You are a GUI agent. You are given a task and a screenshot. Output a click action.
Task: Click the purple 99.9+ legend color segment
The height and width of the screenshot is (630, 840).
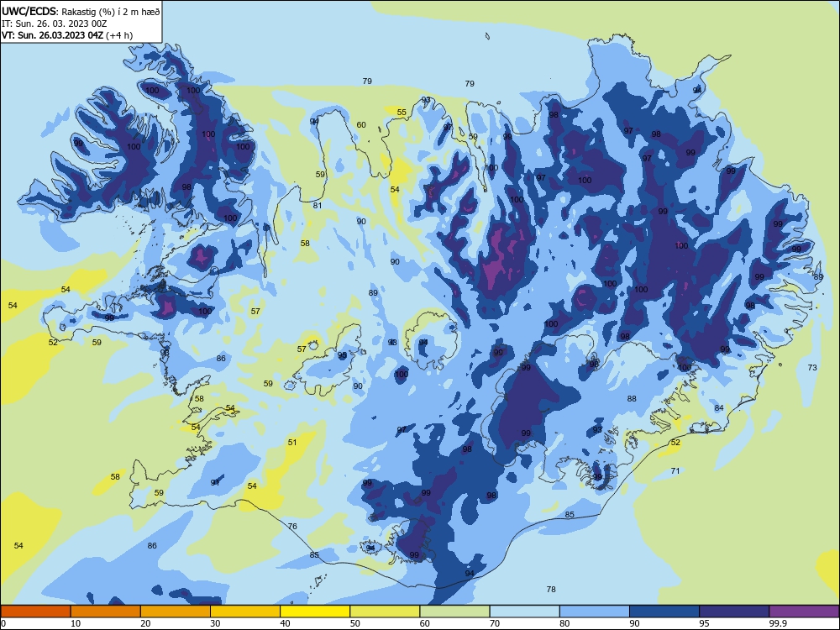coord(804,612)
